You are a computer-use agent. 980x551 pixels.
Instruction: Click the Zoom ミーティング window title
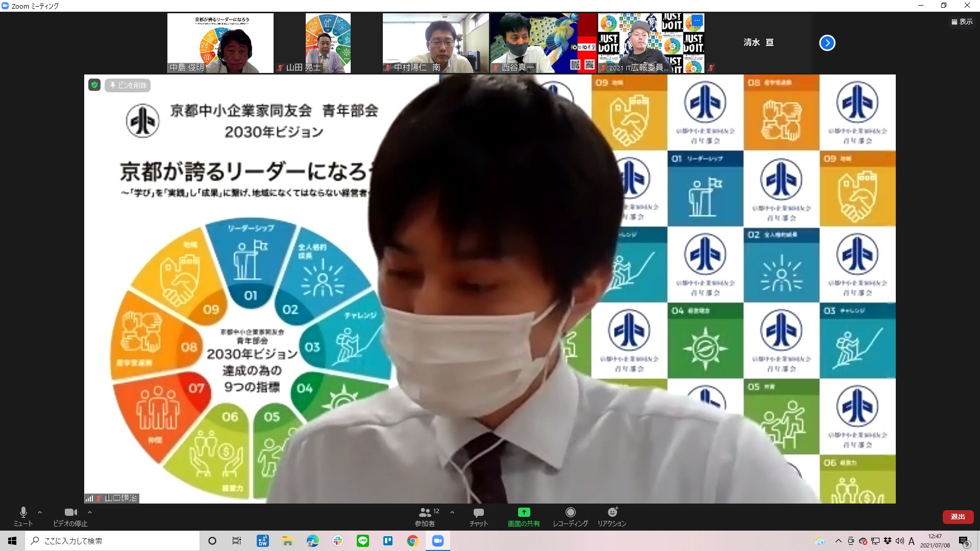pyautogui.click(x=35, y=6)
